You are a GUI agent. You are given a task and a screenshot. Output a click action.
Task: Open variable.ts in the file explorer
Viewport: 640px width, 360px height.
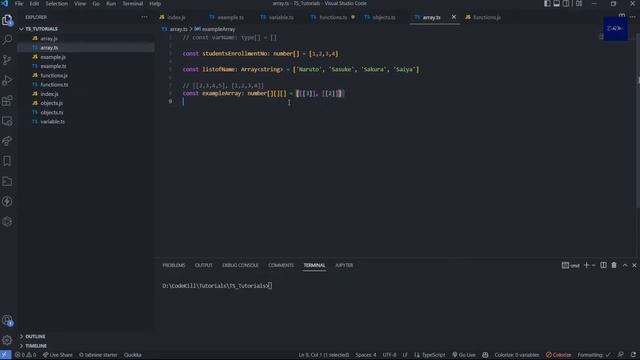[x=52, y=122]
